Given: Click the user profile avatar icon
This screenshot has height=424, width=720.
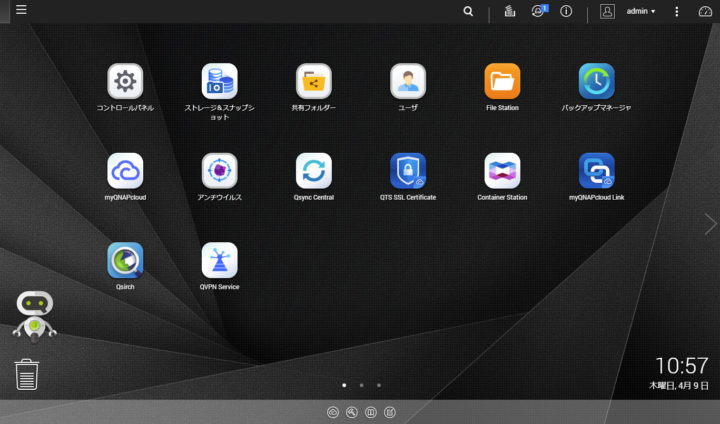Looking at the screenshot, I should tap(607, 11).
